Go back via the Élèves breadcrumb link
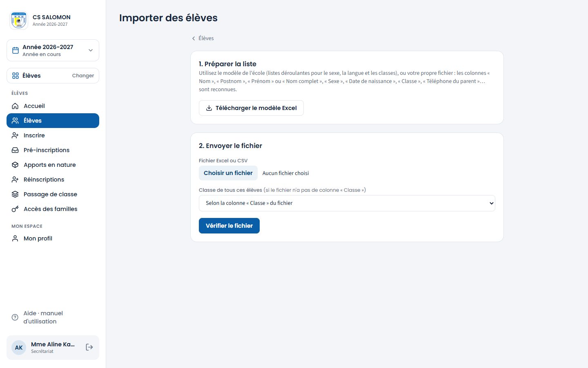The height and width of the screenshot is (368, 588). click(203, 38)
